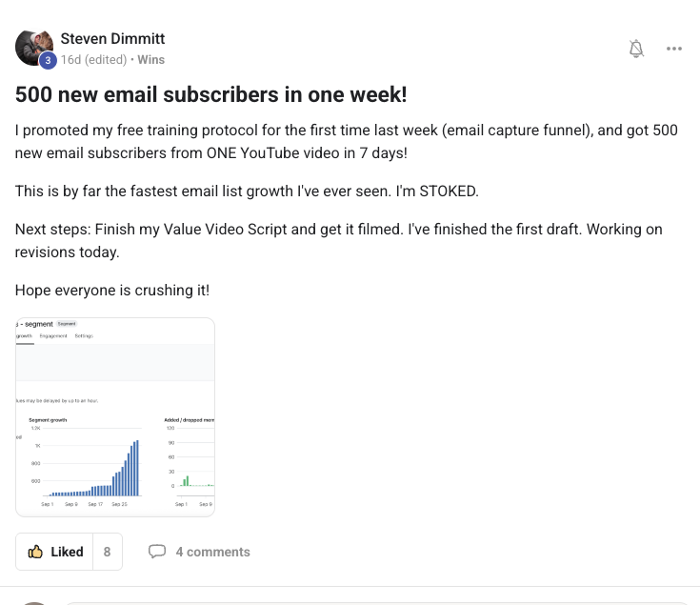The width and height of the screenshot is (700, 605).
Task: Open the three-dot post options menu
Action: point(674,49)
